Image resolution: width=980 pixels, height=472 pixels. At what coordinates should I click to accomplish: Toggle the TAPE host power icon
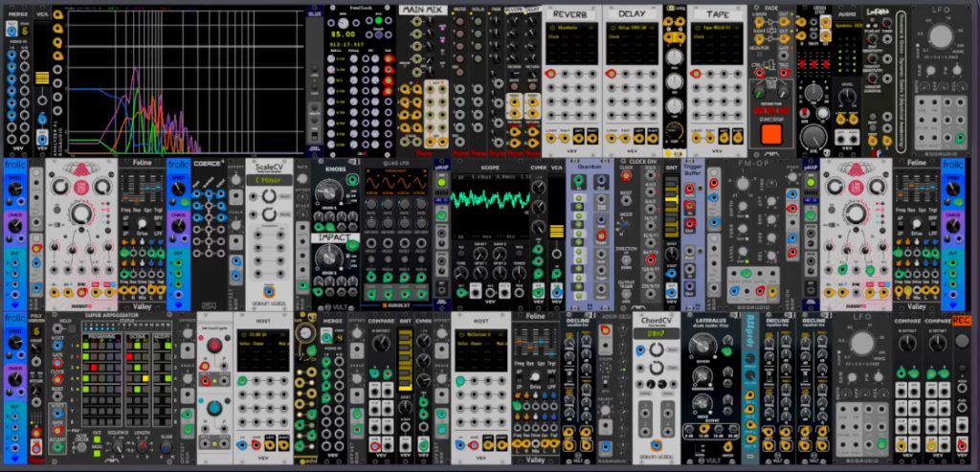(698, 29)
